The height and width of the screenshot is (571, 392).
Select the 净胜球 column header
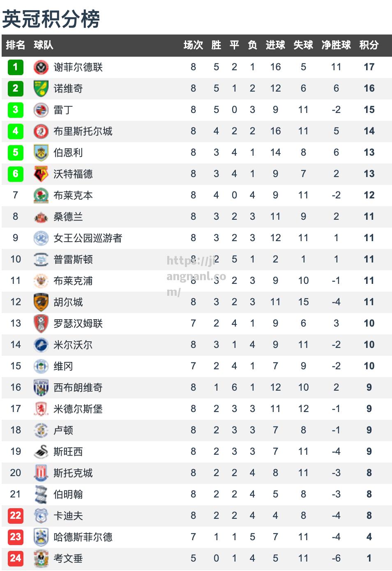(x=336, y=45)
